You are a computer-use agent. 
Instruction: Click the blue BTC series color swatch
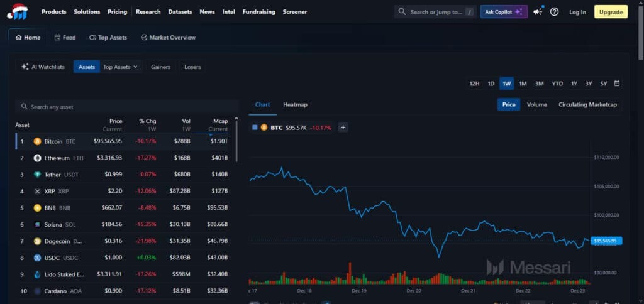click(255, 128)
